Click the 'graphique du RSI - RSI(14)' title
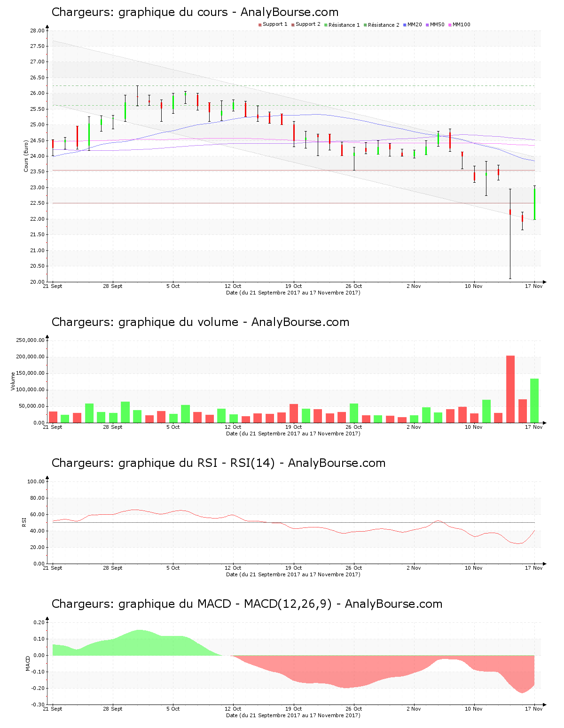Viewport: 564px width, 728px height. [x=218, y=463]
